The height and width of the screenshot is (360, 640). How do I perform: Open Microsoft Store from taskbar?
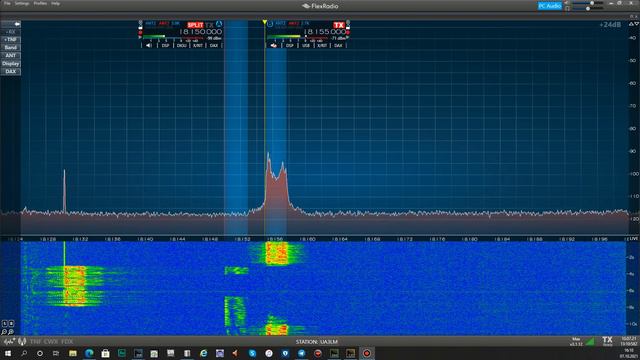coord(105,353)
